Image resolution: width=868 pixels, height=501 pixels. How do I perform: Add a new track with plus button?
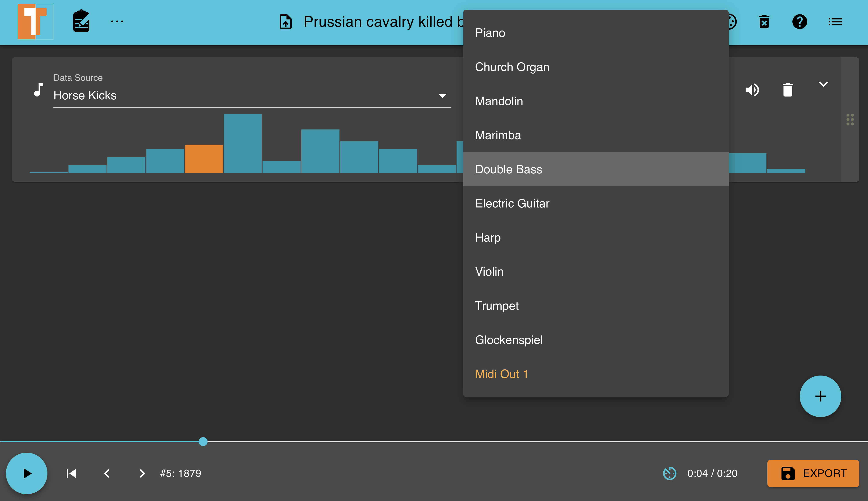820,396
